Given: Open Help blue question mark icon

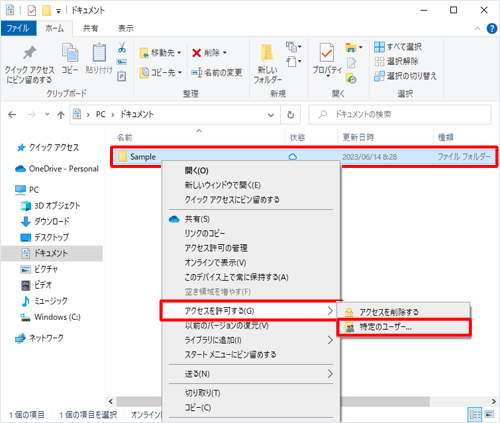Looking at the screenshot, I should [492, 29].
